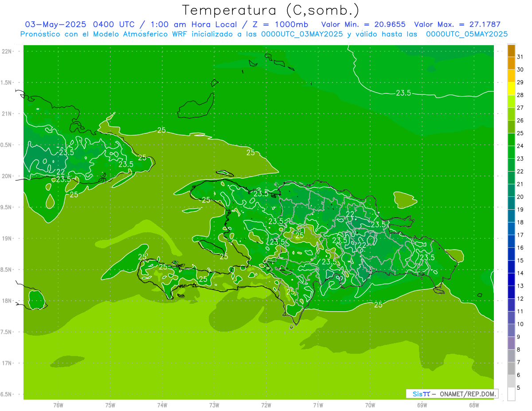532x411 pixels.
Task: Click the legend value '17'
Action: (x=520, y=235)
